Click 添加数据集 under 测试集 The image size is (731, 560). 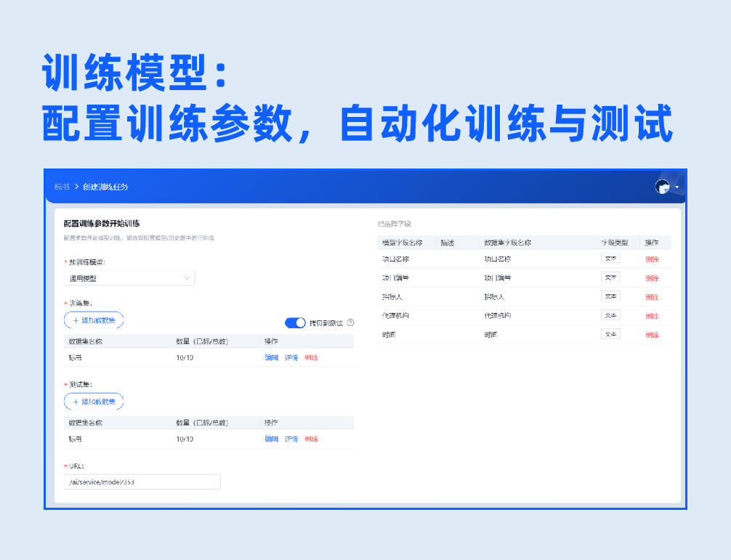[x=94, y=402]
